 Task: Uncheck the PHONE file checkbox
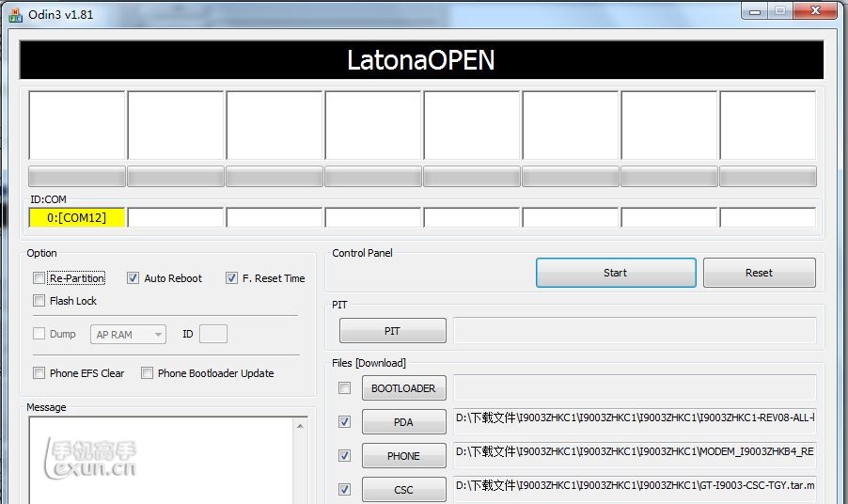tap(344, 455)
